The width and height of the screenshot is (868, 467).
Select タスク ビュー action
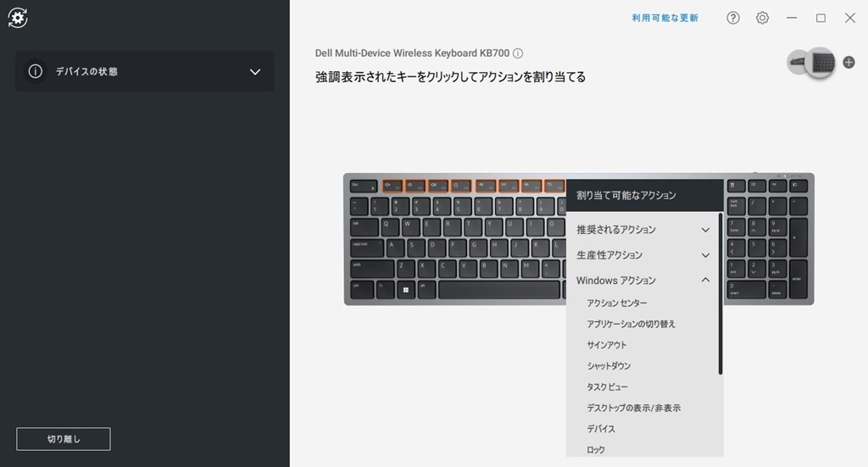[x=607, y=386]
